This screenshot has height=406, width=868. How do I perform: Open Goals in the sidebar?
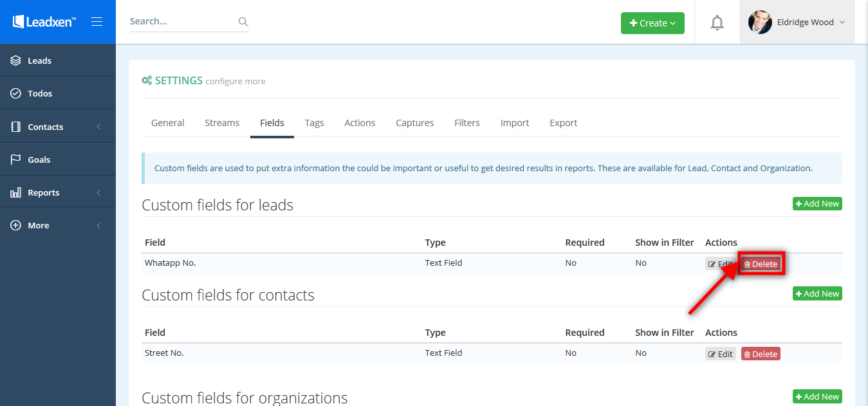pyautogui.click(x=58, y=160)
